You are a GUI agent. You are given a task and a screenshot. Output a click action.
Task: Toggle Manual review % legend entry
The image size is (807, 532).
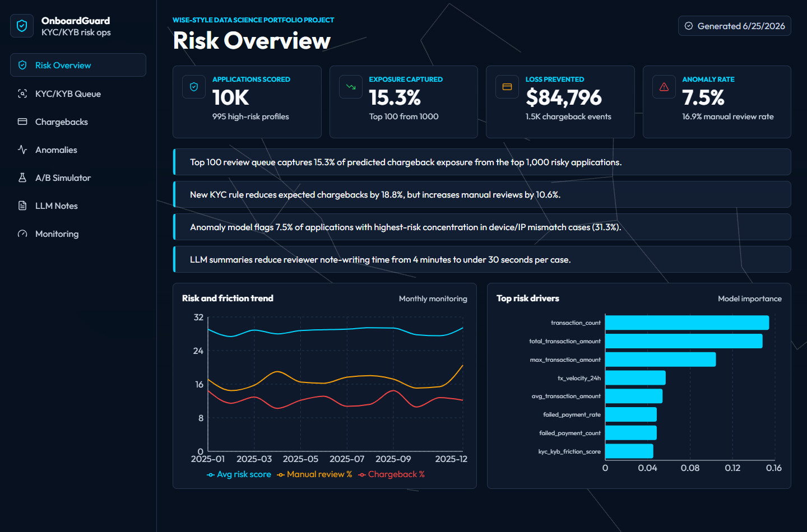click(x=314, y=474)
